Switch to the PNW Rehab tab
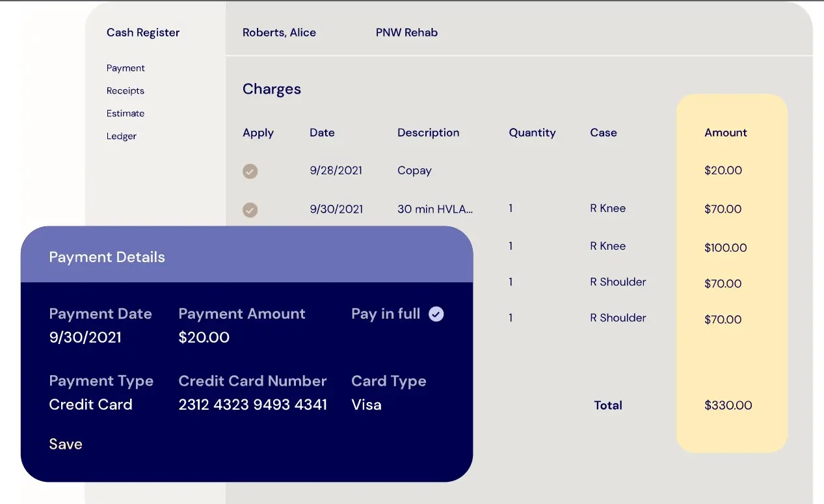This screenshot has width=824, height=504. [406, 33]
